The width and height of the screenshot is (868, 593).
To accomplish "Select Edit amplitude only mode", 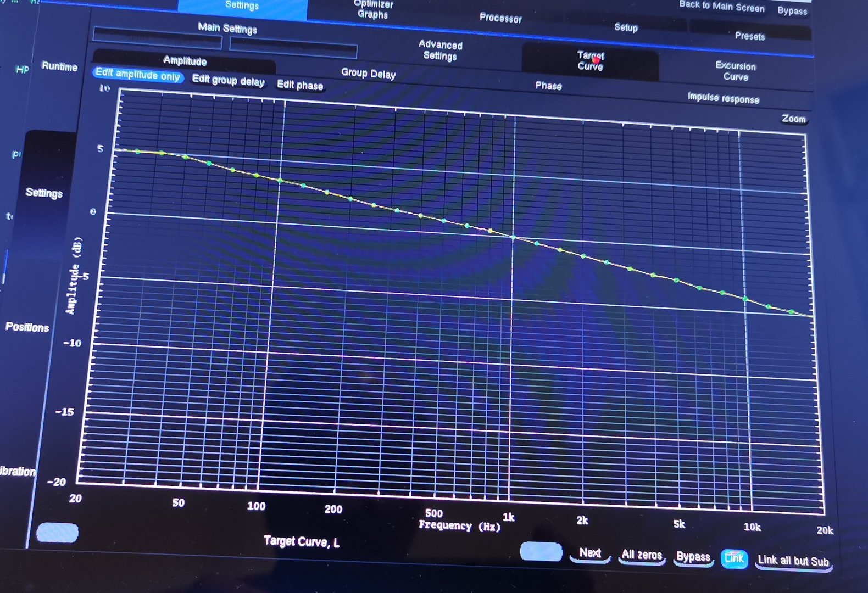I will click(138, 75).
